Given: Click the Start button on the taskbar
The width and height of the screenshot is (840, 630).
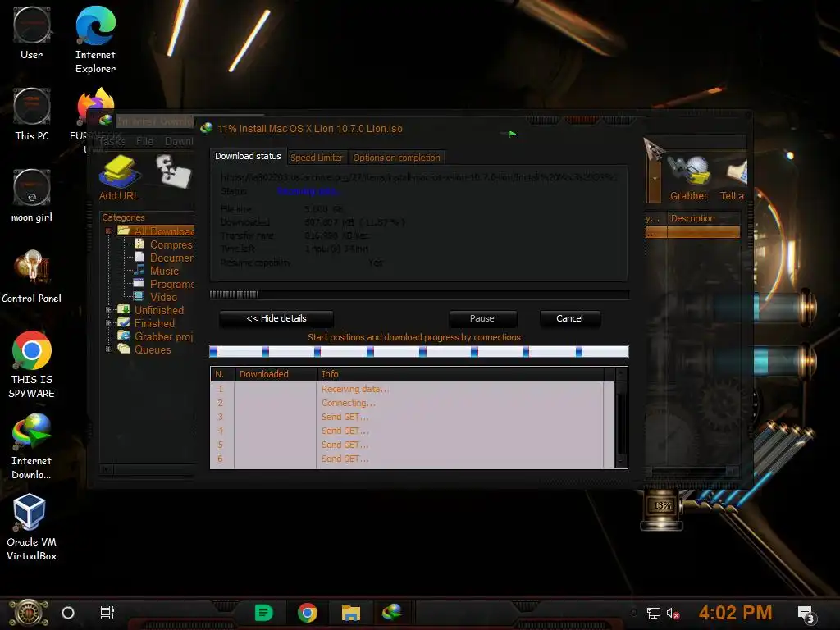Looking at the screenshot, I should coord(29,613).
